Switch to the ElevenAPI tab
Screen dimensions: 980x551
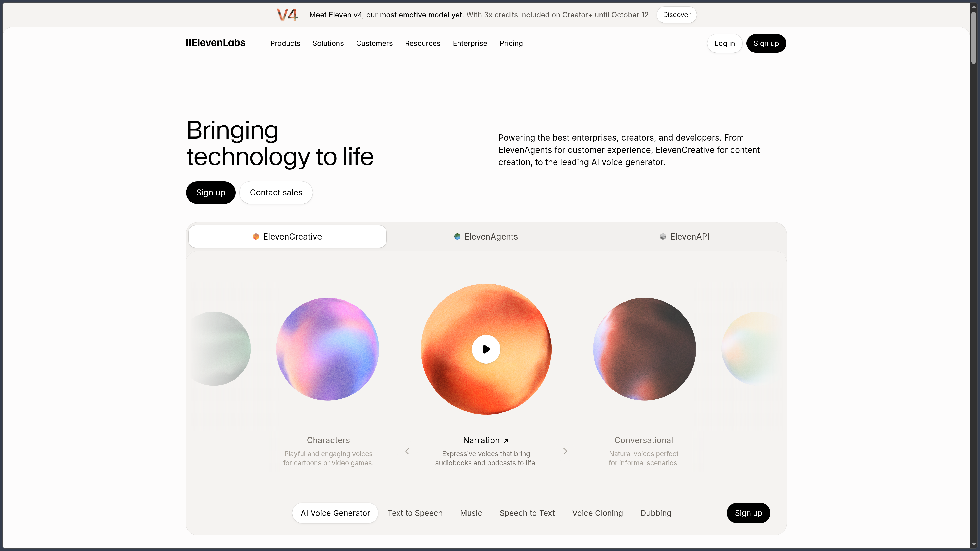[x=684, y=236]
